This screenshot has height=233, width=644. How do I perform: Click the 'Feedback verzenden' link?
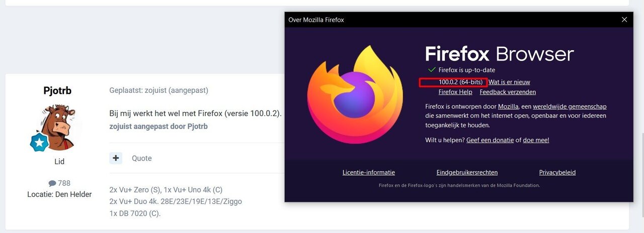[x=508, y=92]
